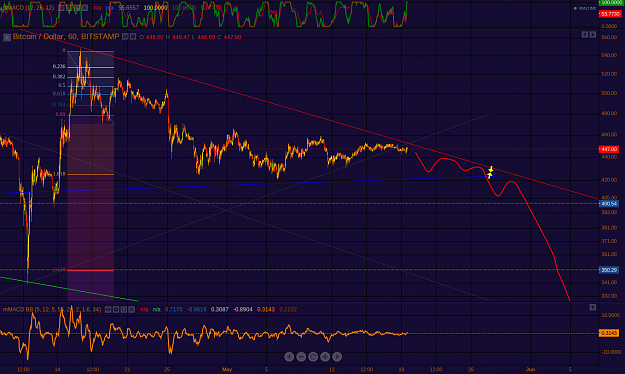Click the mMACD BB (5, 12, 5...) legend title

tap(52, 309)
